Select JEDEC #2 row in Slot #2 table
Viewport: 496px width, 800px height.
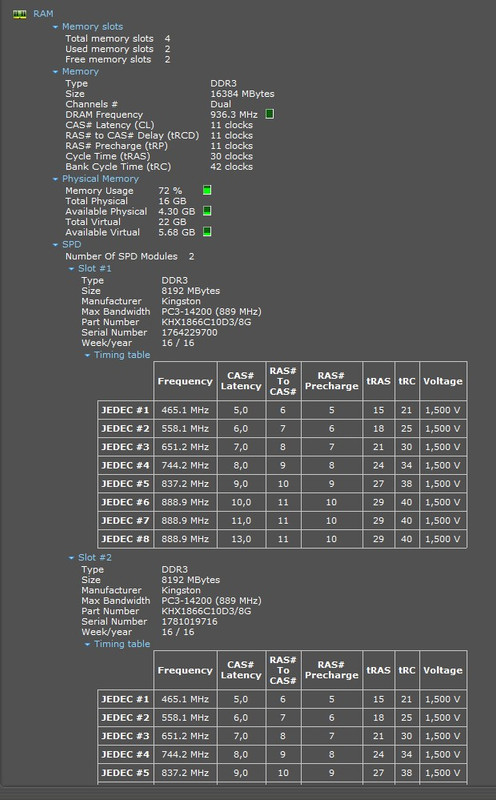click(x=282, y=718)
